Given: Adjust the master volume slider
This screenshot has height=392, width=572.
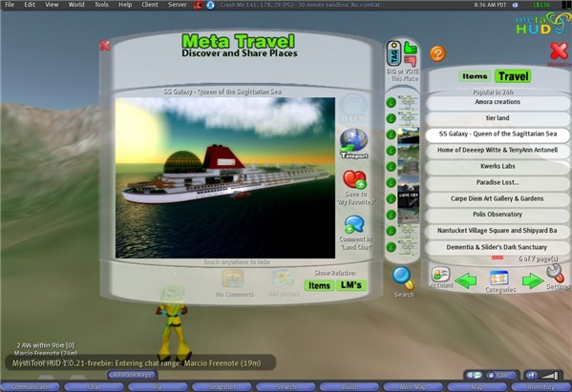Looking at the screenshot, I should (549, 375).
